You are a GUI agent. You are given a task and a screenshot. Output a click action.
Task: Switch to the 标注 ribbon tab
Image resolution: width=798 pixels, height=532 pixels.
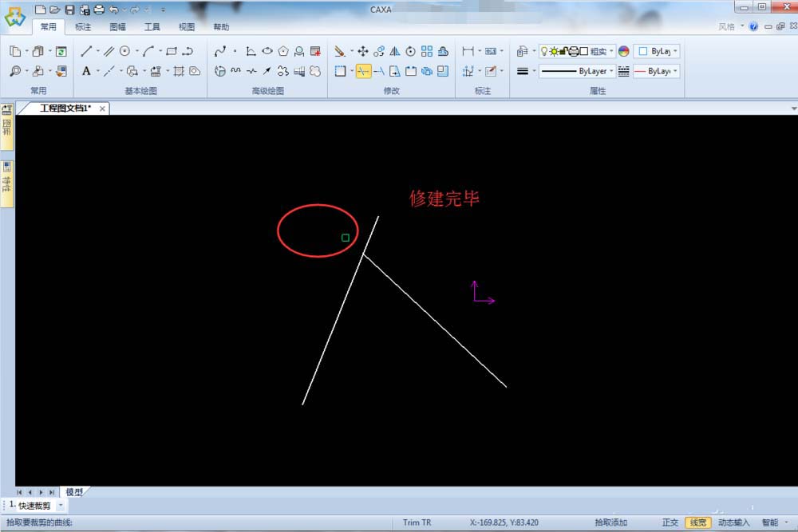pos(84,26)
